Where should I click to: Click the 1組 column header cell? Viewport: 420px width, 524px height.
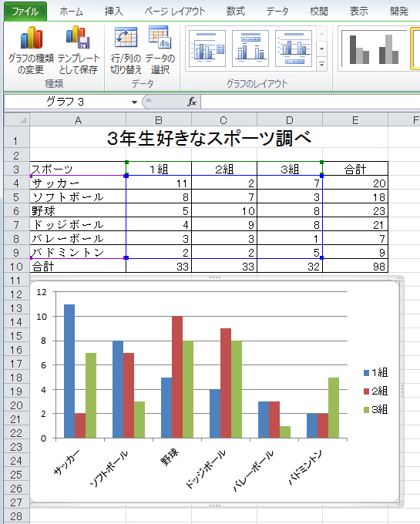(159, 169)
